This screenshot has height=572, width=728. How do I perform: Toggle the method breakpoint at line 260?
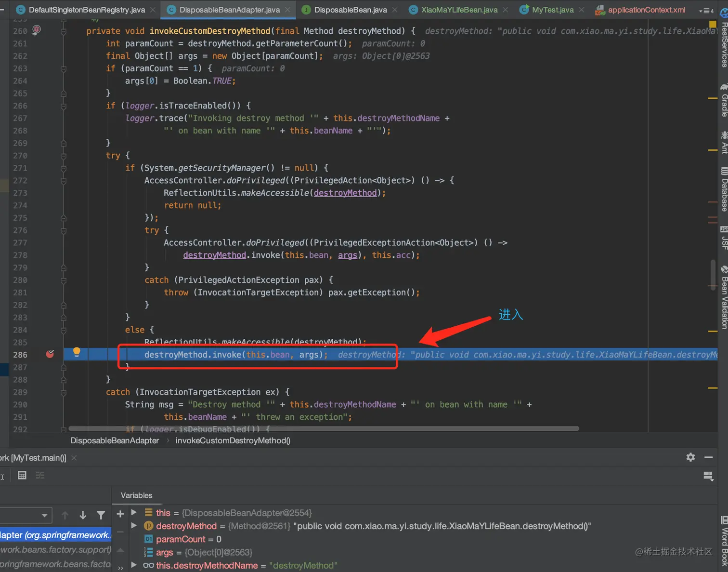pos(37,30)
